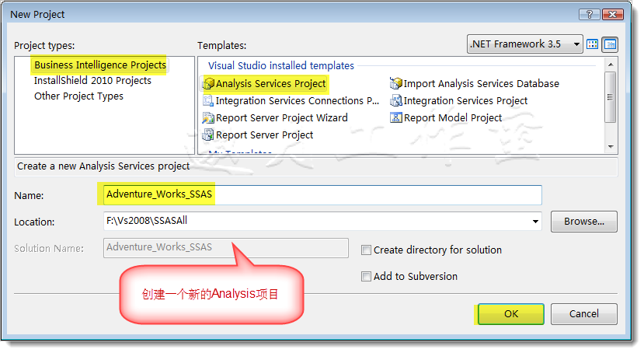Open Browse... to pick a location

coord(583,222)
